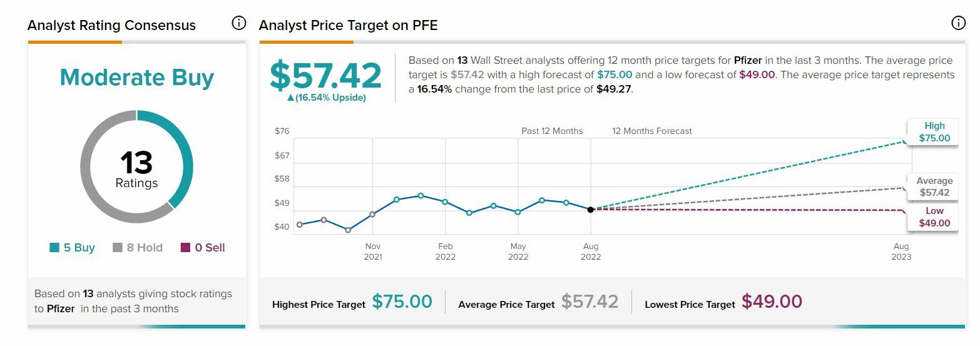Click the Pfizer link in description text

(x=748, y=61)
